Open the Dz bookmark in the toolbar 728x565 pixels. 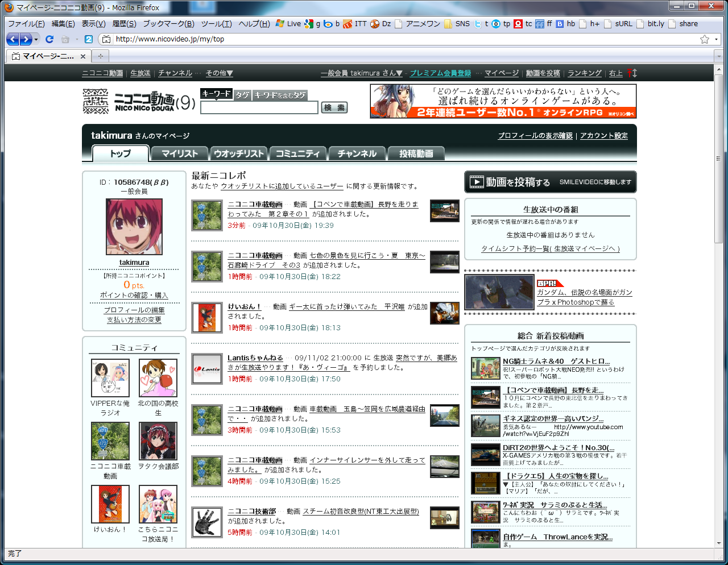click(x=380, y=24)
